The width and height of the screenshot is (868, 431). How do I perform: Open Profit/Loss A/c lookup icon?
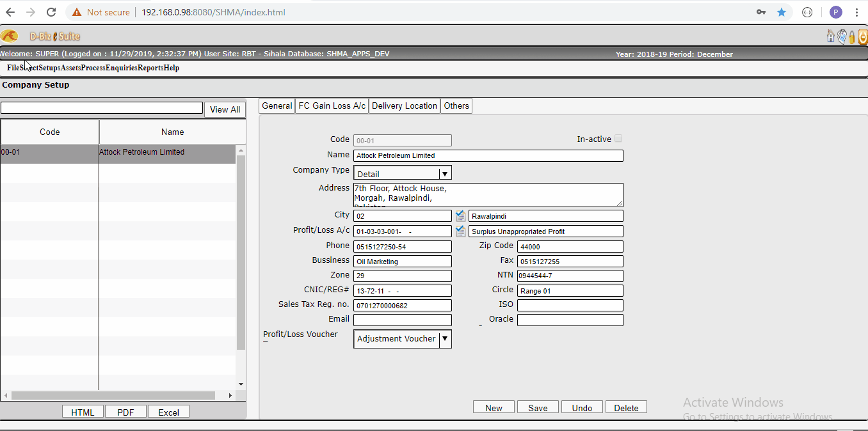[x=460, y=231]
